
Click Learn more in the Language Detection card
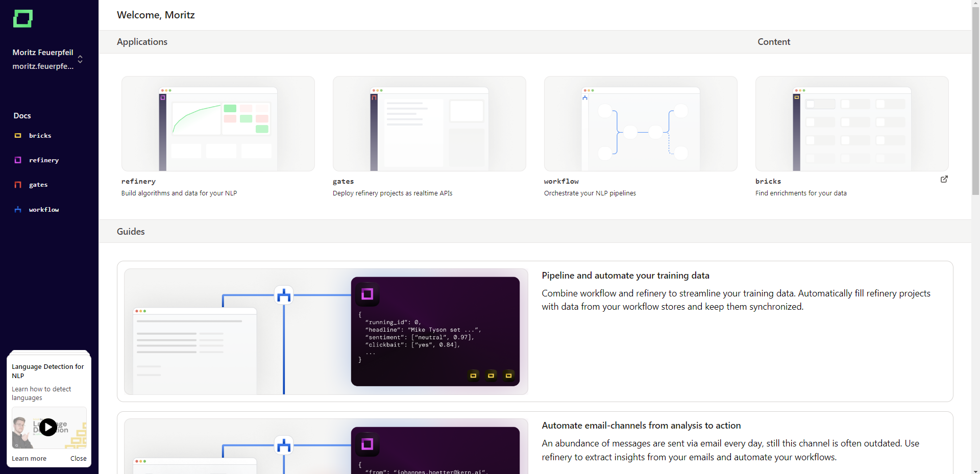point(29,459)
